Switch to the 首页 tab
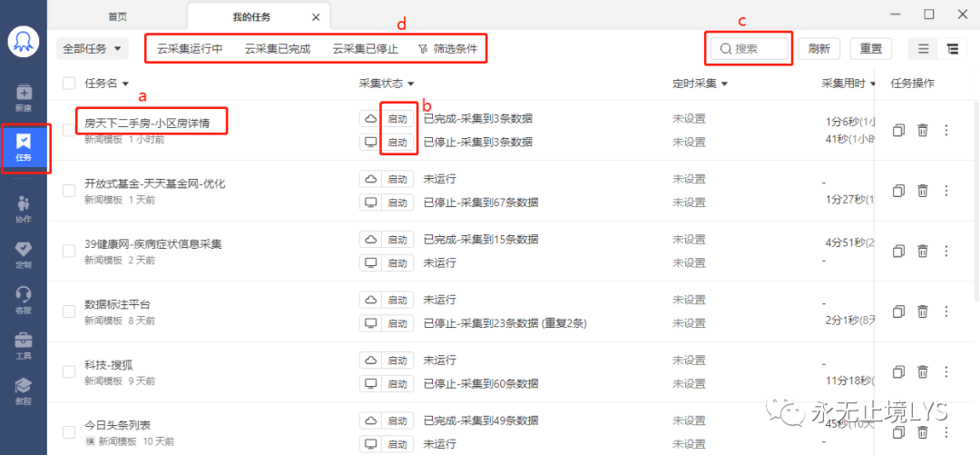Viewport: 980px width, 455px height. click(x=117, y=17)
